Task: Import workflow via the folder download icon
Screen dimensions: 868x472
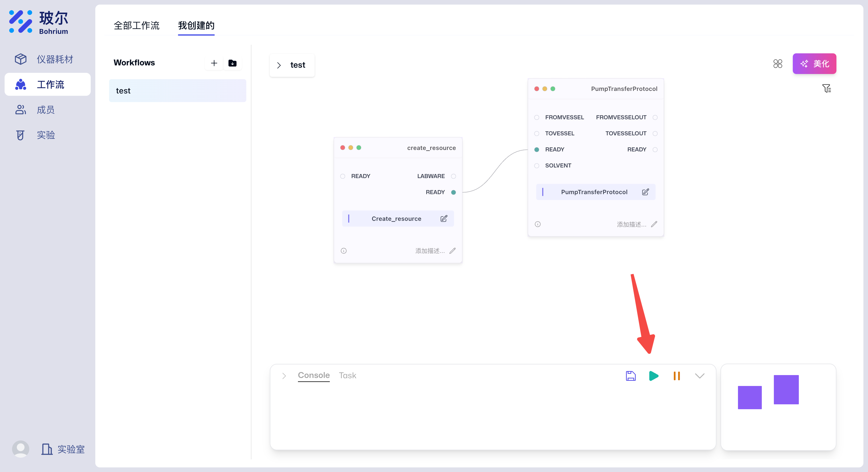Action: (232, 63)
